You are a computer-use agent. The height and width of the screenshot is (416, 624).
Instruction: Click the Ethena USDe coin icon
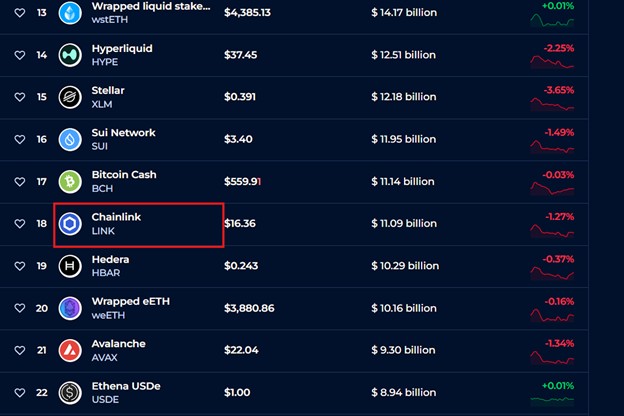click(70, 393)
